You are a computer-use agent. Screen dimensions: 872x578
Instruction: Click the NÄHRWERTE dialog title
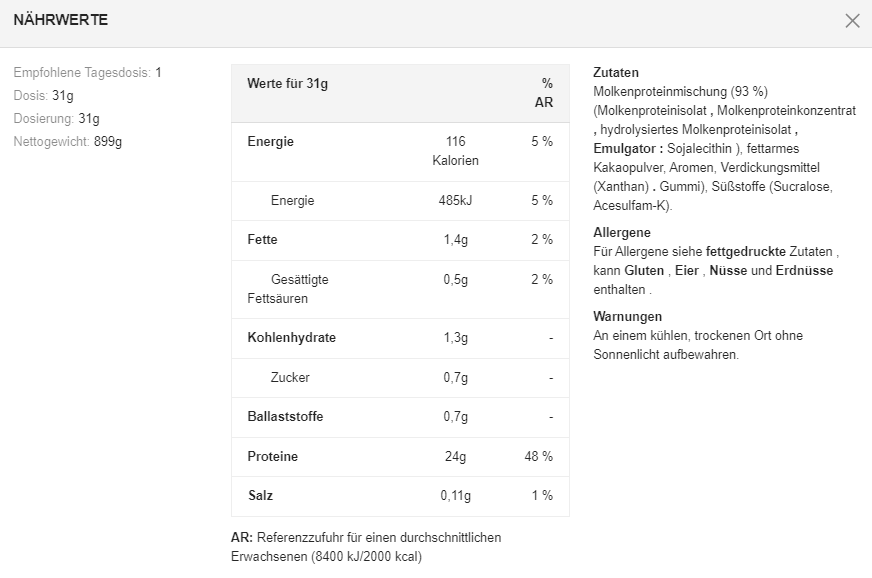61,20
